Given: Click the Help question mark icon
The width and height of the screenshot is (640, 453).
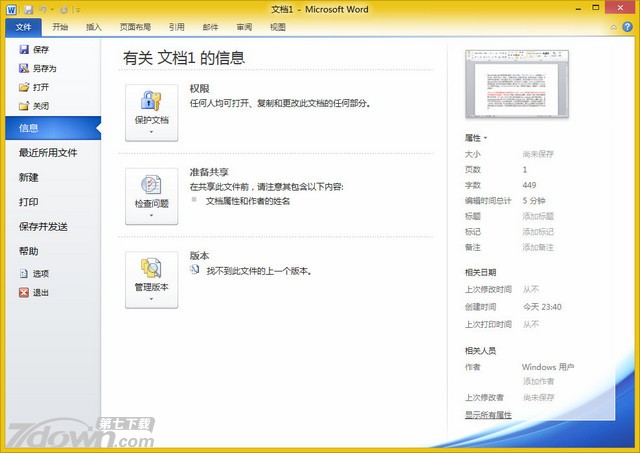Looking at the screenshot, I should tap(627, 27).
